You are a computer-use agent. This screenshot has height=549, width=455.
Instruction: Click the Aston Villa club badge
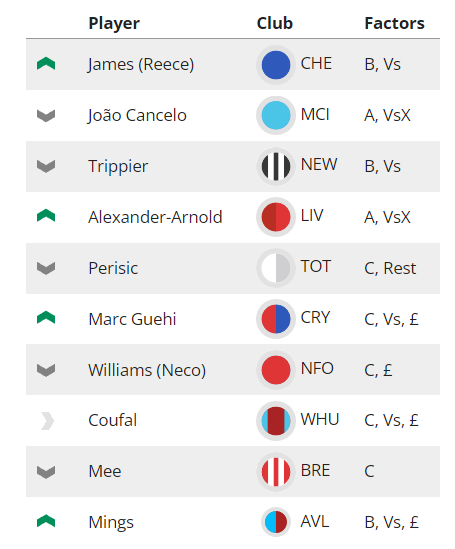click(x=276, y=522)
